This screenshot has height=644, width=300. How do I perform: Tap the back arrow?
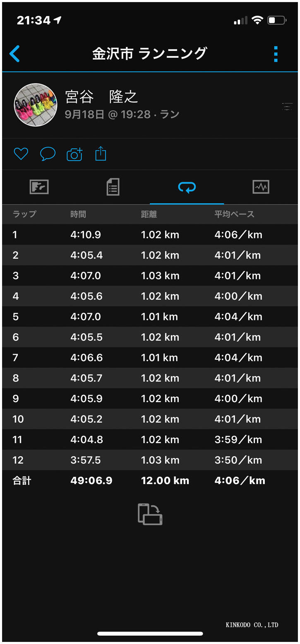point(14,54)
